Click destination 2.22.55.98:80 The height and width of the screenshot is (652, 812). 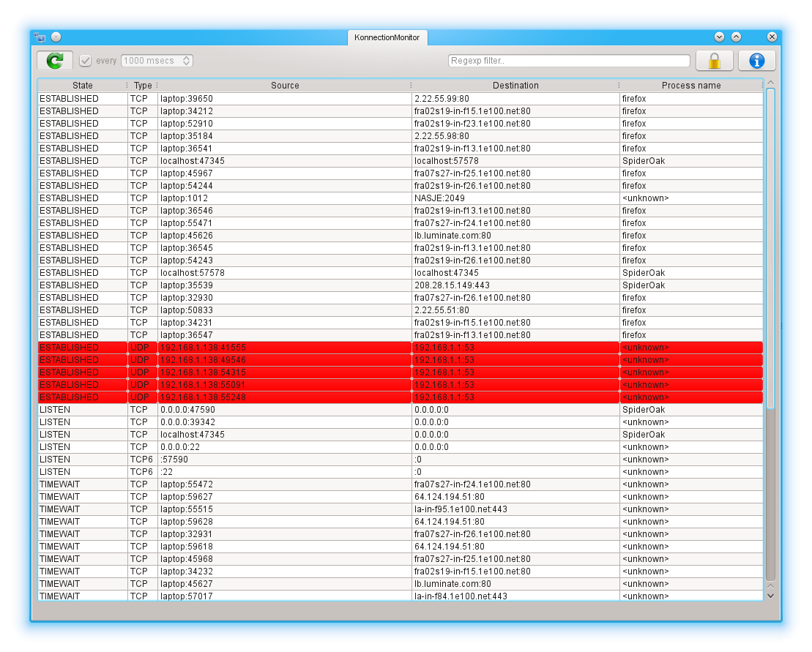point(442,136)
